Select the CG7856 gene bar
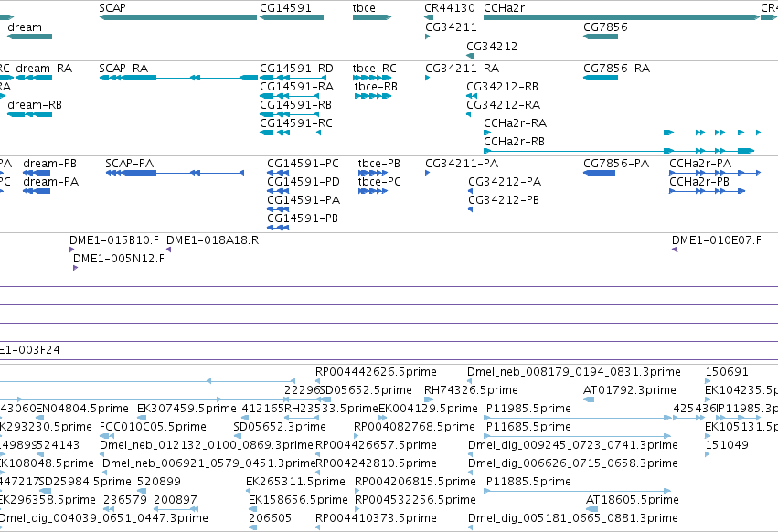 (x=601, y=37)
